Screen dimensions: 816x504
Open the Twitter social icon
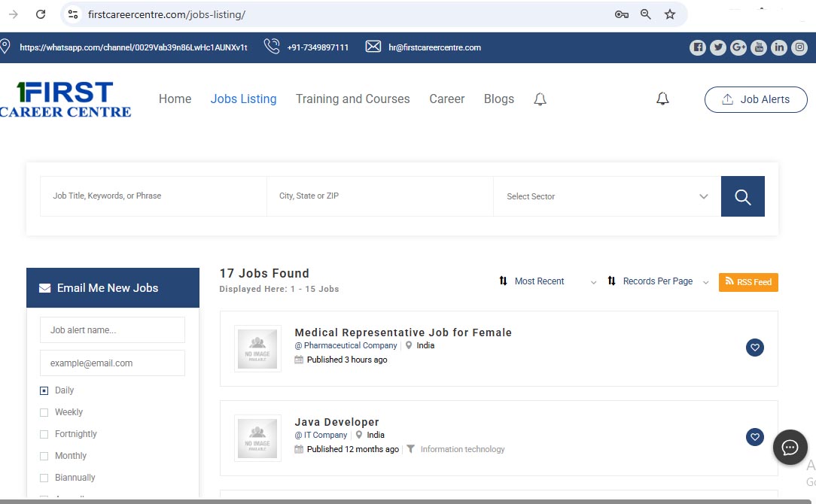[x=718, y=47]
